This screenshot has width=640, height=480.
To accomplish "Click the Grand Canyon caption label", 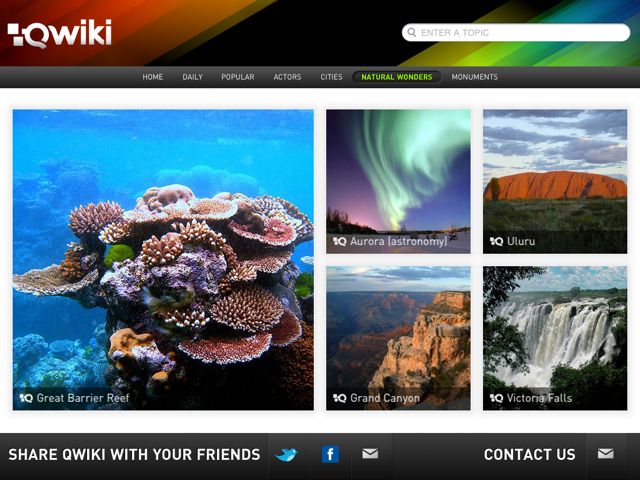I will point(385,398).
